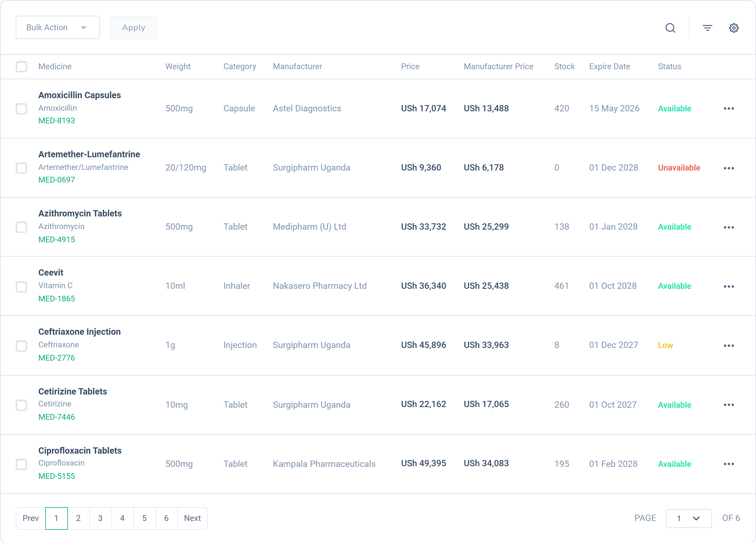Go to the Prev page
Screen dimensions: 756x543
[x=31, y=518]
